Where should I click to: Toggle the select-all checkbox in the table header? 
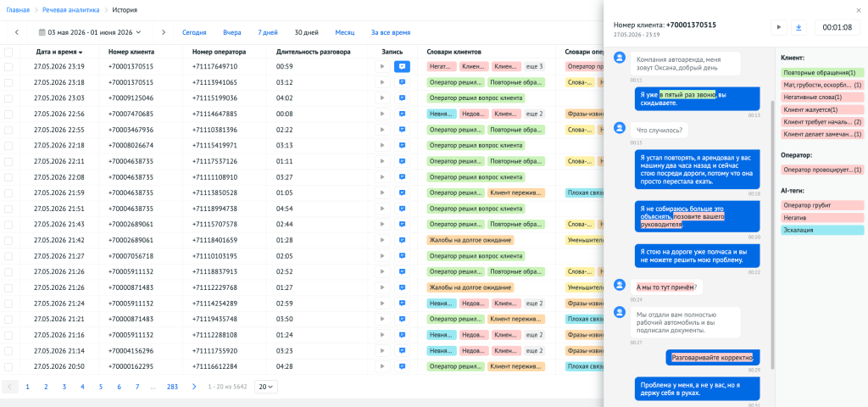point(8,52)
